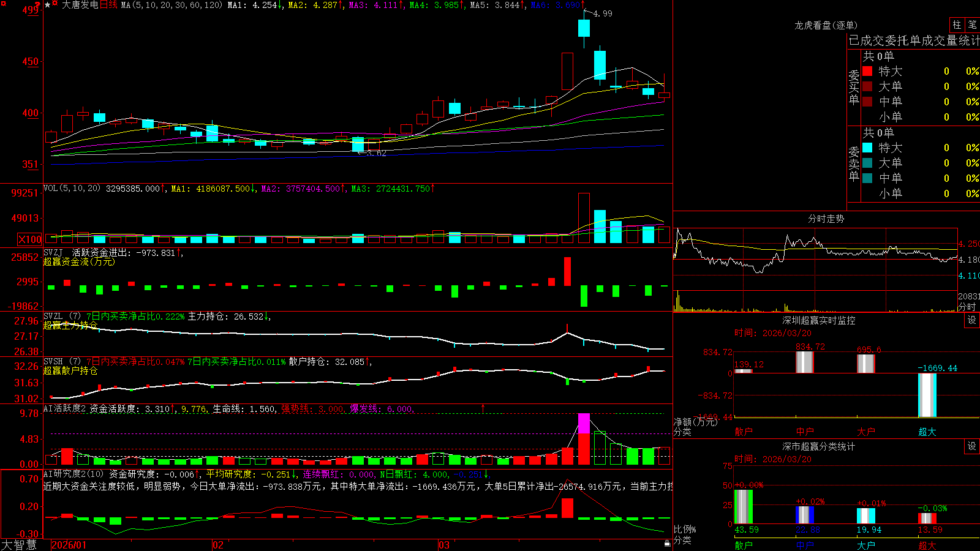Click the 深圳超赢实时监控 panel title

(x=818, y=320)
